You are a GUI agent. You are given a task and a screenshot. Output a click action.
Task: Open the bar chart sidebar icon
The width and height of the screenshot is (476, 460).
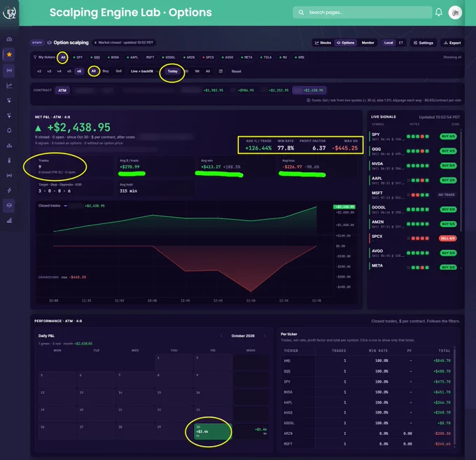[9, 221]
